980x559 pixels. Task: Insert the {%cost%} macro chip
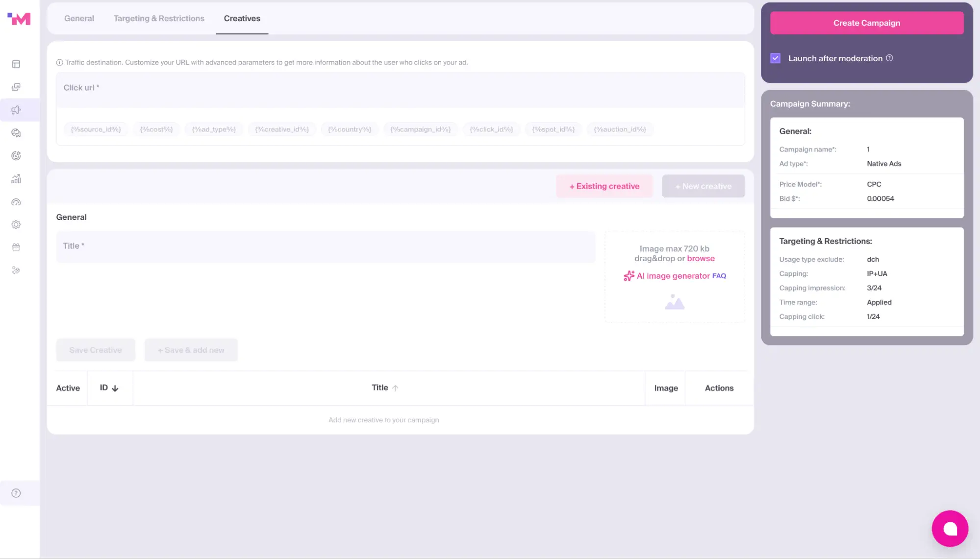coord(156,129)
